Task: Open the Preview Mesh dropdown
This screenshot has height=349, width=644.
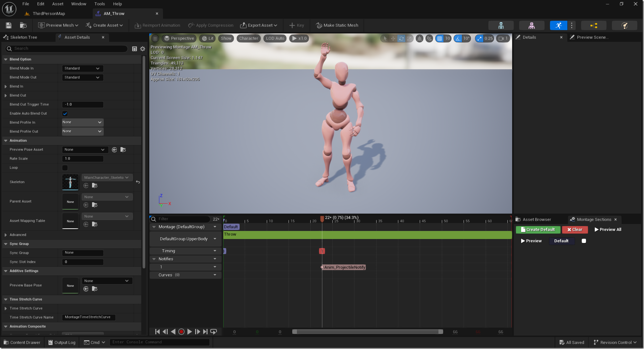Action: (58, 25)
